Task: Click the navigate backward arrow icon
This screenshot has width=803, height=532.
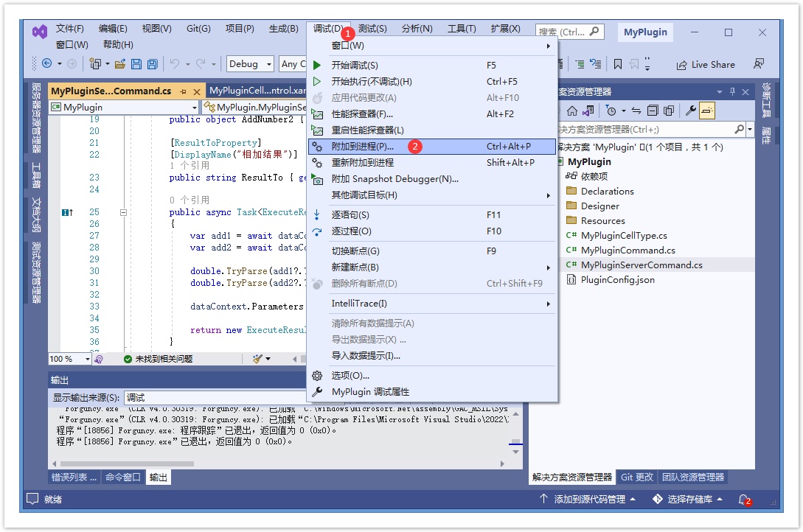Action: [47, 64]
